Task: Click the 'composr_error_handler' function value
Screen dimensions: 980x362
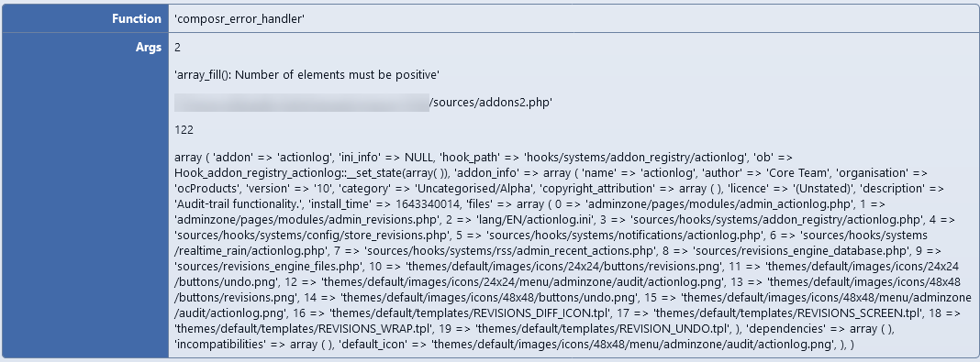Action: [239, 18]
